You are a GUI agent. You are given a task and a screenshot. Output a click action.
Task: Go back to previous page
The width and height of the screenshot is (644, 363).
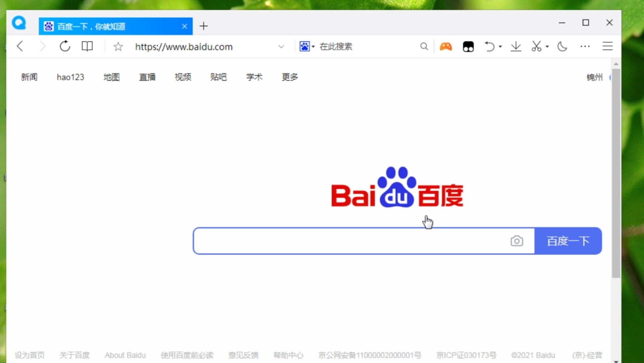pos(20,46)
